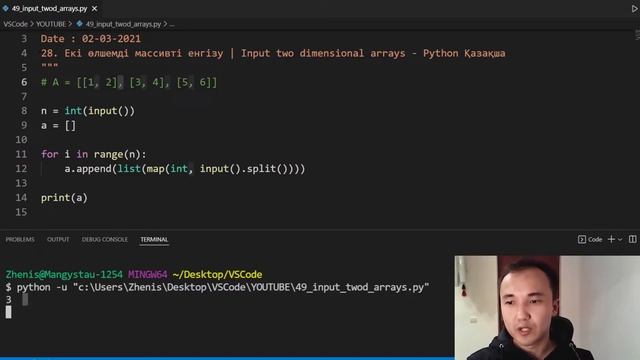Run Python file with play icon
This screenshot has width=640, height=360.
click(x=635, y=9)
